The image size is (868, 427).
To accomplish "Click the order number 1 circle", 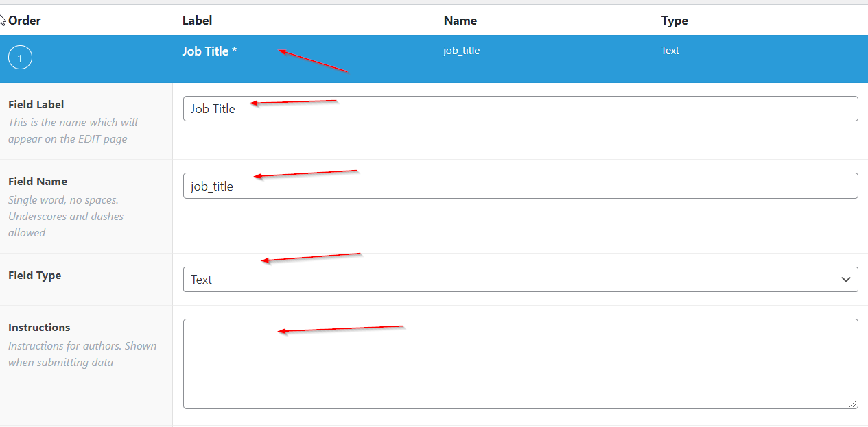I will [x=20, y=58].
